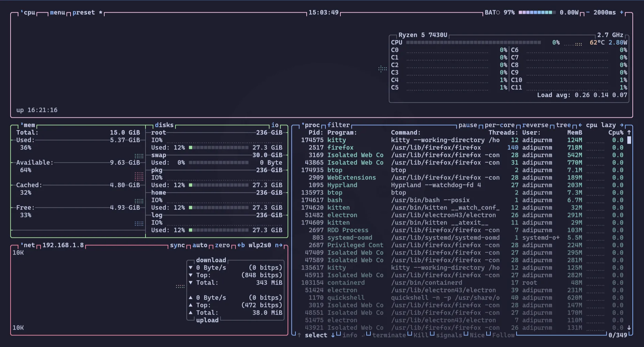Click the Load avg values
Screen dimensions: 644x347
pos(601,95)
